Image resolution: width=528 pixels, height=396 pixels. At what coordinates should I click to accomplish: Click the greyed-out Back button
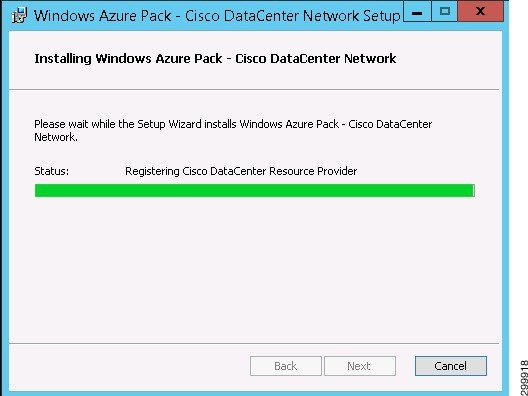click(x=286, y=366)
